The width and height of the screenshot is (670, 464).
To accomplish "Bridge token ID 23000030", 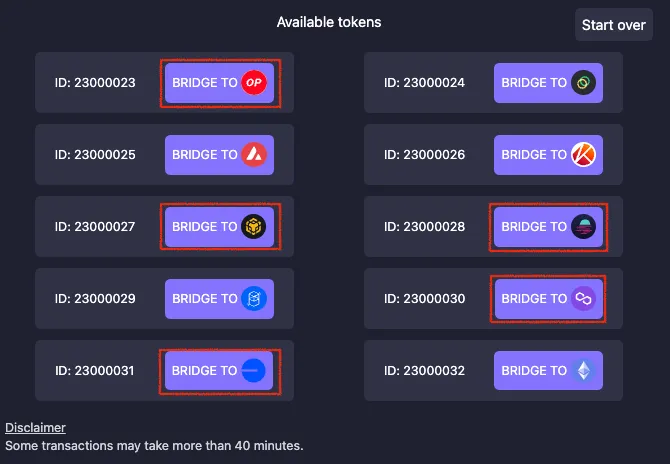I will pyautogui.click(x=548, y=298).
